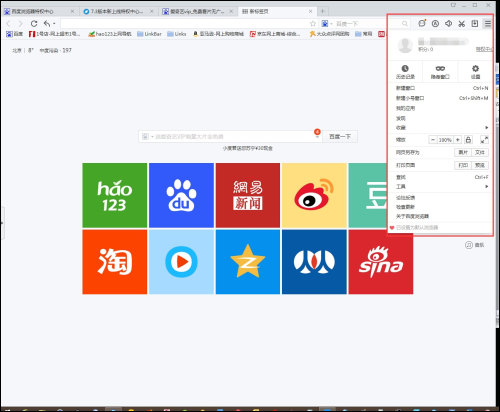Select the new window item Ctrl+N
Screen dimensions: 500x412
coord(442,88)
